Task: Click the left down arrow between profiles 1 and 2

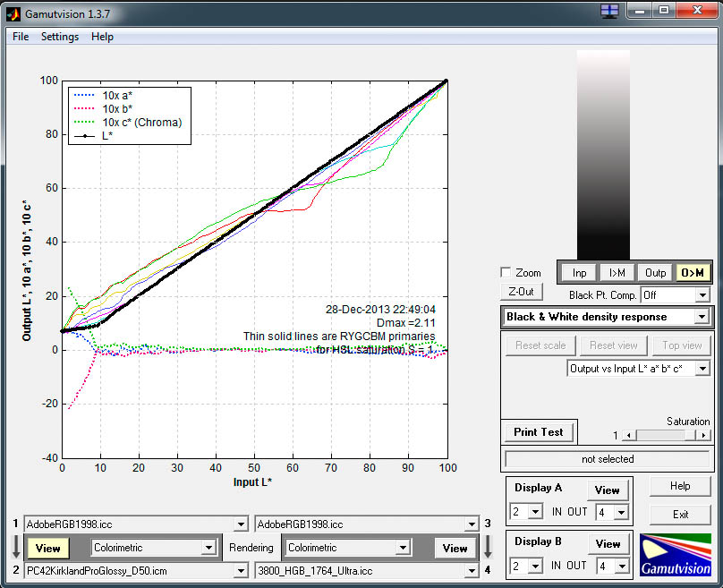Action: [14, 547]
